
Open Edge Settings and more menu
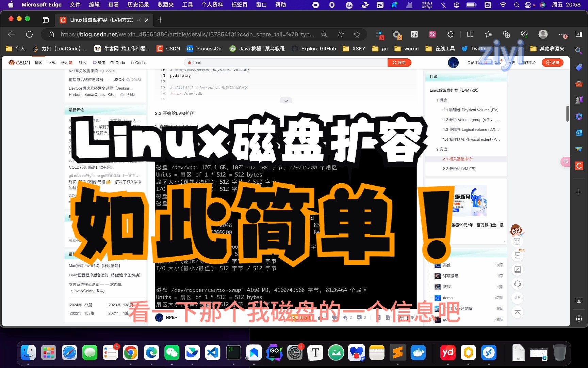tap(562, 34)
